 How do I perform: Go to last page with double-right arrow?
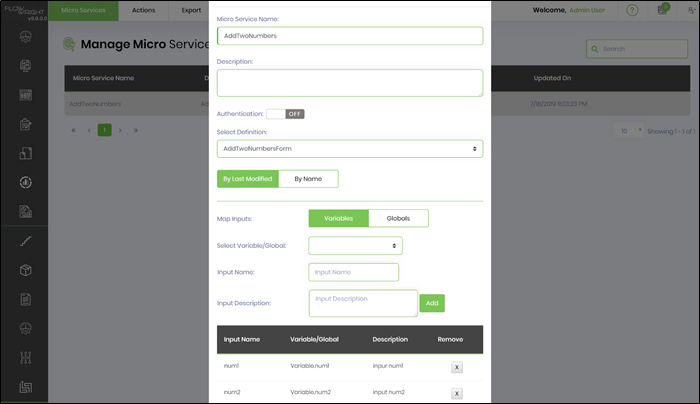(136, 130)
